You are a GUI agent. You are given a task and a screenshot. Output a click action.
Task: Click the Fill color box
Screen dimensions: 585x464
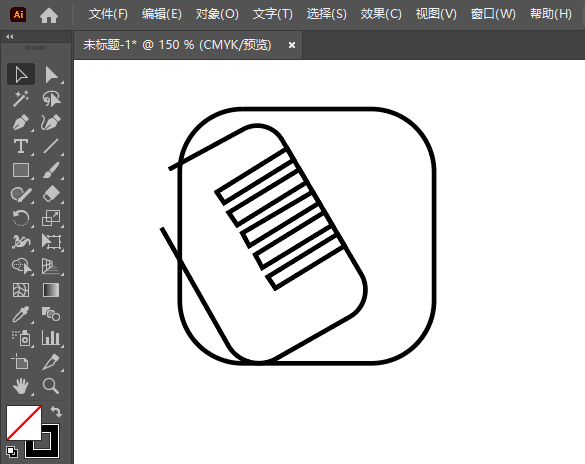24,423
